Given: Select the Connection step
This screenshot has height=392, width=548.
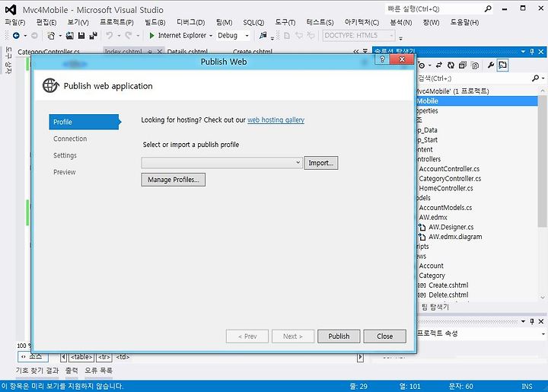Looking at the screenshot, I should [x=70, y=139].
